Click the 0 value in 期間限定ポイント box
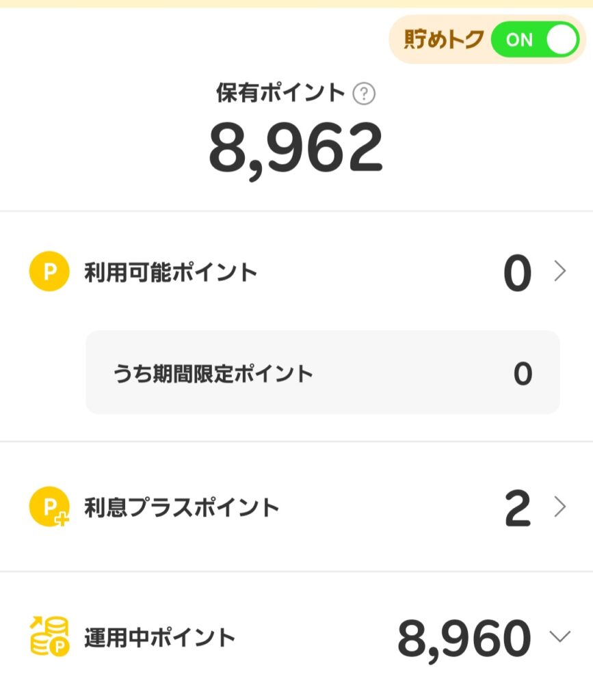593x700 pixels. 523,373
